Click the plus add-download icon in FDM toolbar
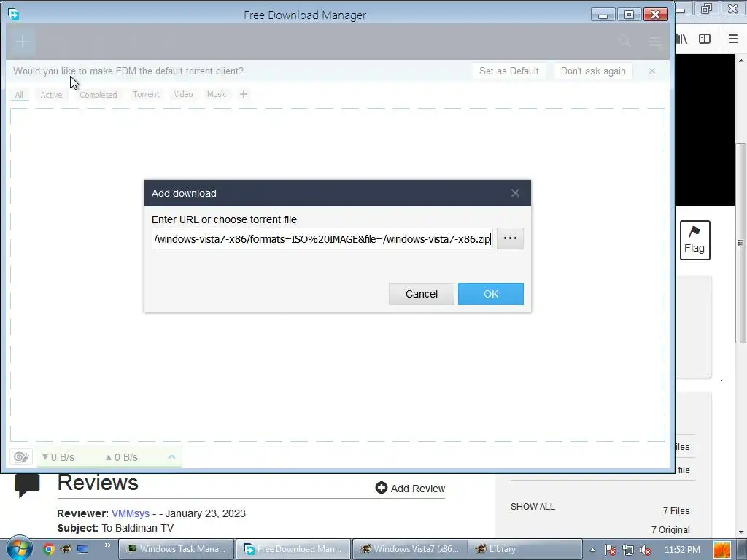 [x=22, y=42]
